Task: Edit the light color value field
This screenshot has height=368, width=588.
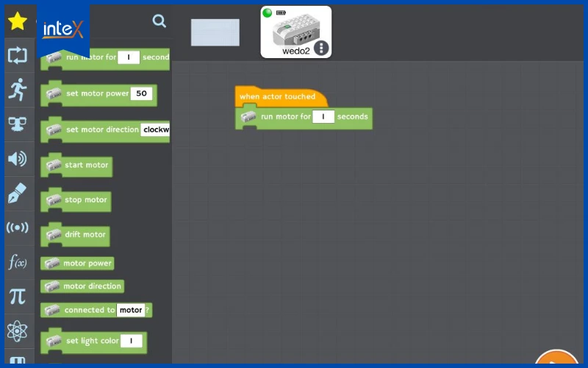Action: [x=132, y=341]
